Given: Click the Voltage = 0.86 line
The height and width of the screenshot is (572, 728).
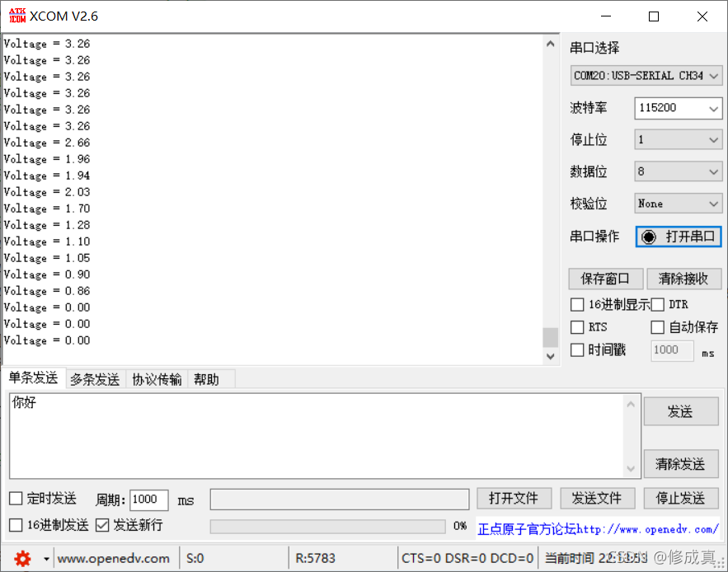Looking at the screenshot, I should (47, 291).
